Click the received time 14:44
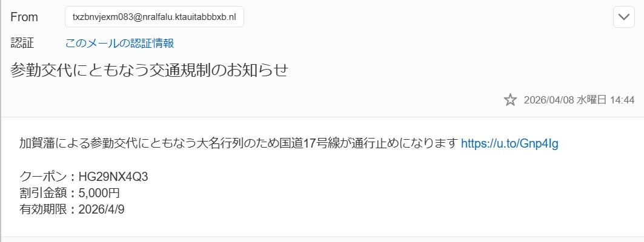Image resolution: width=644 pixels, height=242 pixels. 622,100
